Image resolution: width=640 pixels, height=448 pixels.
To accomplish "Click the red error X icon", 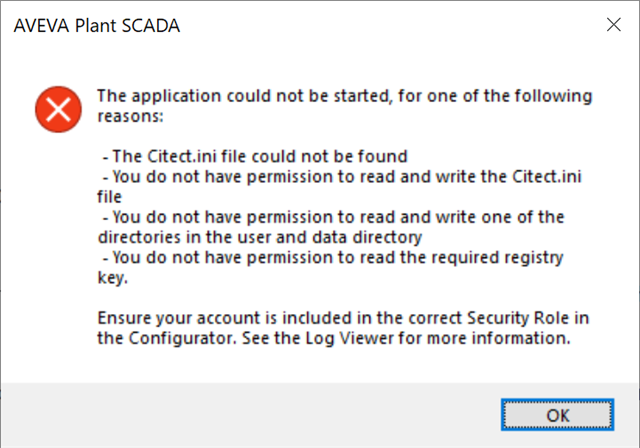I will point(58,109).
